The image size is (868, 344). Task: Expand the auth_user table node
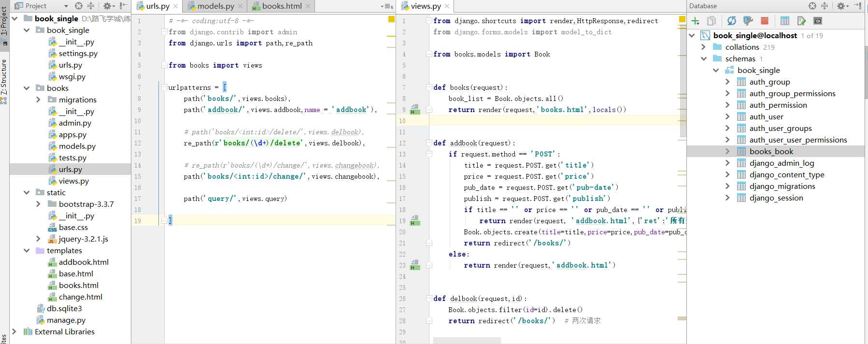pos(728,116)
